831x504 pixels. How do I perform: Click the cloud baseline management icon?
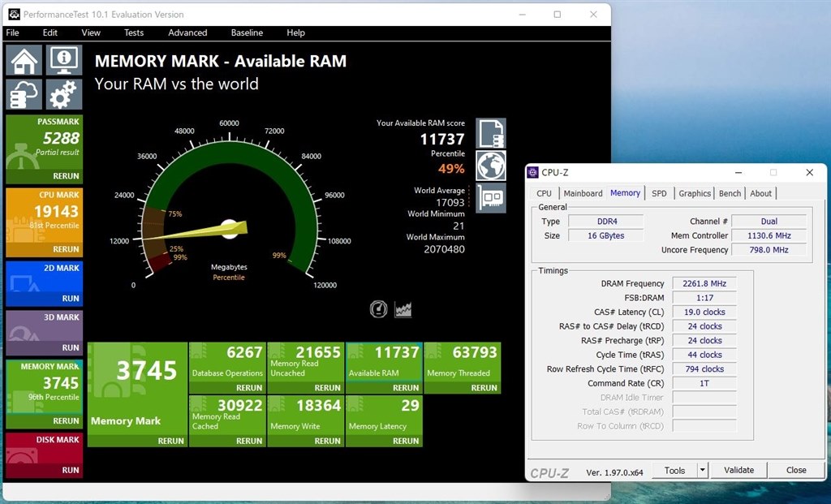(x=24, y=94)
